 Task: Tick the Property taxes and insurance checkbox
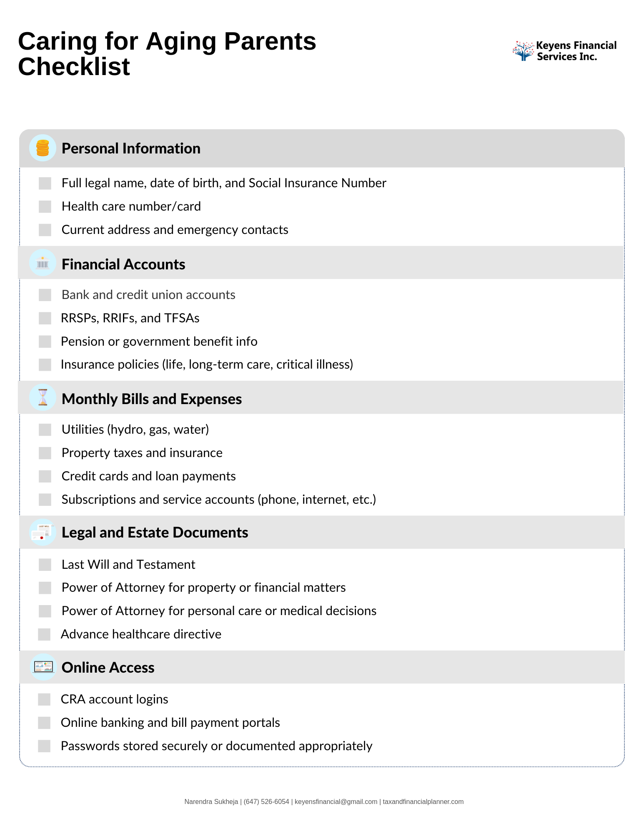[x=45, y=453]
